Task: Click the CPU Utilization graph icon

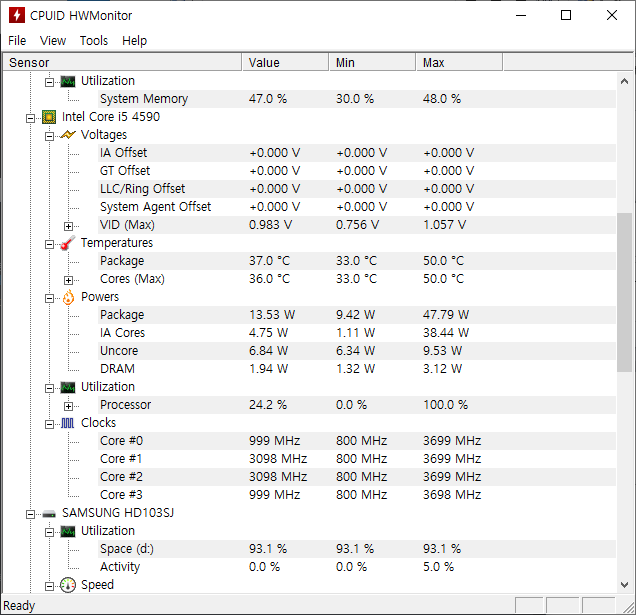Action: tap(68, 387)
